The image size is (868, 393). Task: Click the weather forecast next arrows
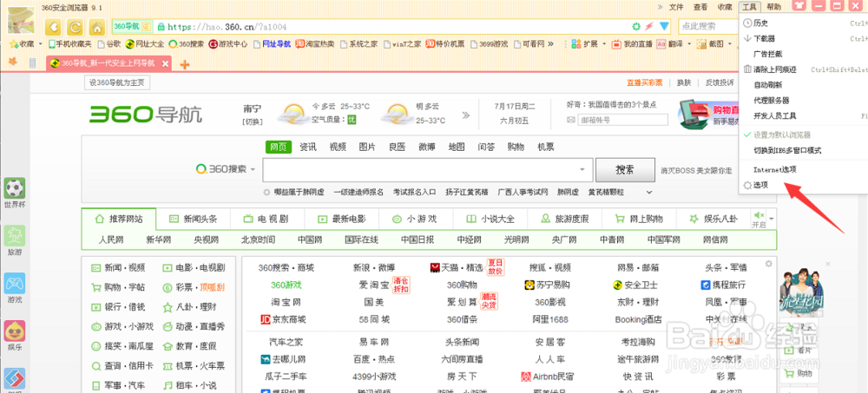click(466, 115)
